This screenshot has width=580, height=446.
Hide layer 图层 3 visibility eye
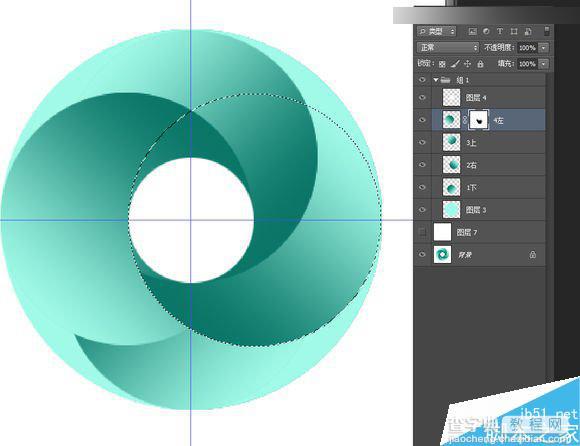pos(422,210)
